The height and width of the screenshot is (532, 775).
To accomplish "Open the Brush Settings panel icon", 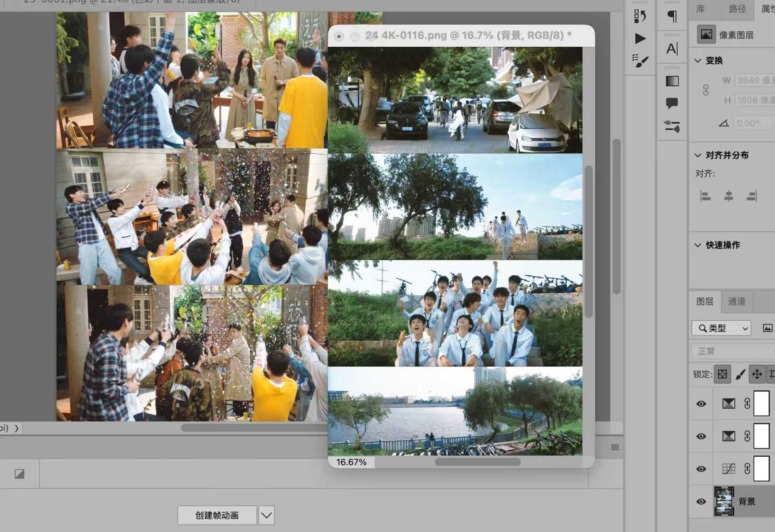I will tap(640, 61).
